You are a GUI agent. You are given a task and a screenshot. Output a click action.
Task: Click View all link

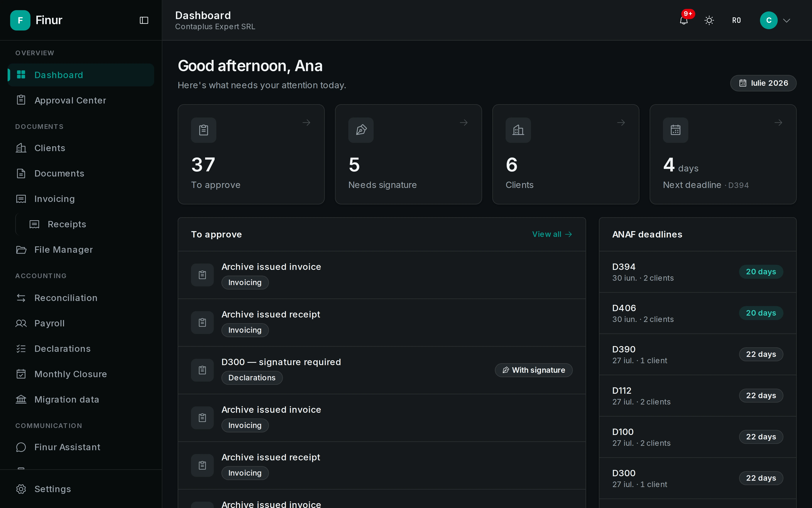click(552, 234)
